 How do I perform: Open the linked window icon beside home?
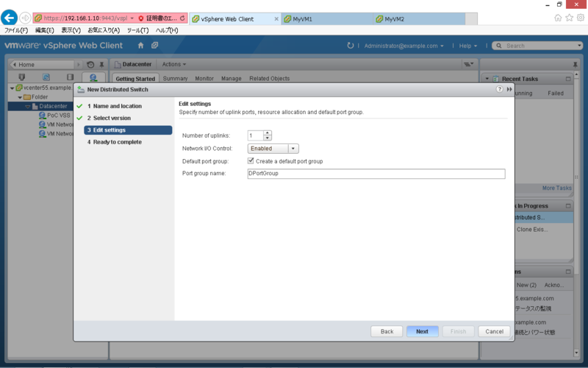[x=154, y=45]
